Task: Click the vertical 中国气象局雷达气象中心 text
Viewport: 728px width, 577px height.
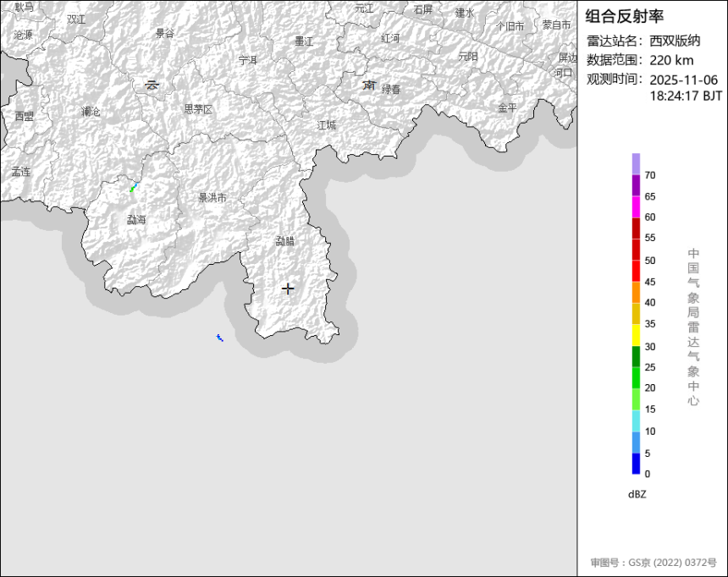Action: point(693,327)
